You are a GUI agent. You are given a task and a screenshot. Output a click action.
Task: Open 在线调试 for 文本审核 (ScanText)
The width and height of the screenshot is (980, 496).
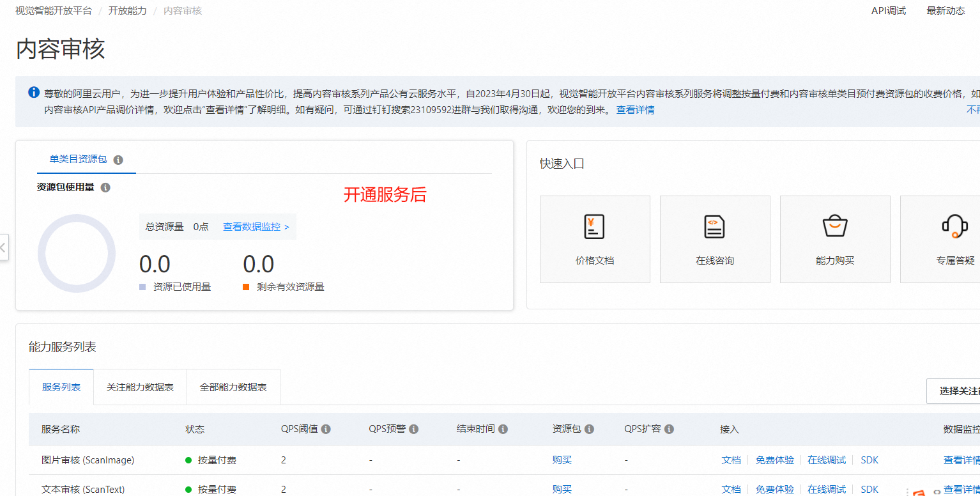[827, 489]
